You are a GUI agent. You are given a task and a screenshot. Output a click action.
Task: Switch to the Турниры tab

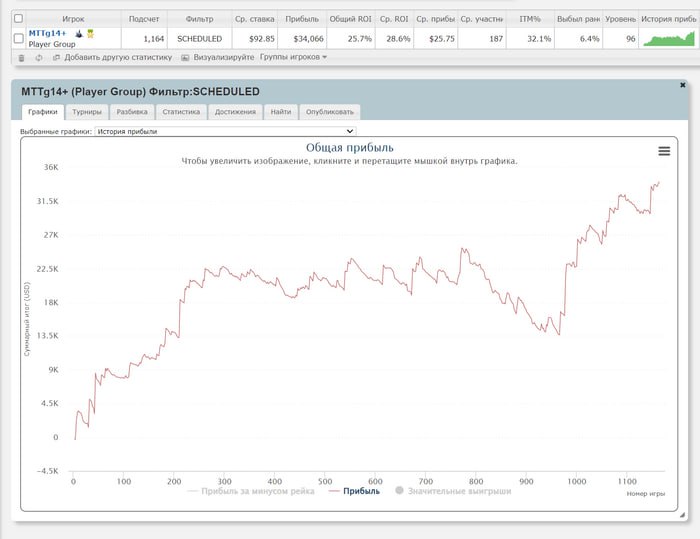click(87, 112)
